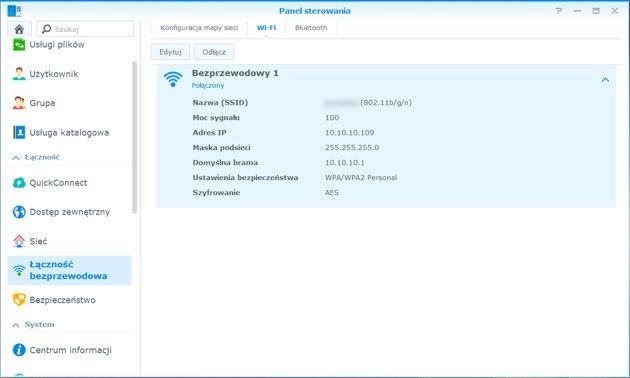This screenshot has width=630, height=378.
Task: Select Dostęp zewnętrzny label in sidebar
Action: point(70,212)
